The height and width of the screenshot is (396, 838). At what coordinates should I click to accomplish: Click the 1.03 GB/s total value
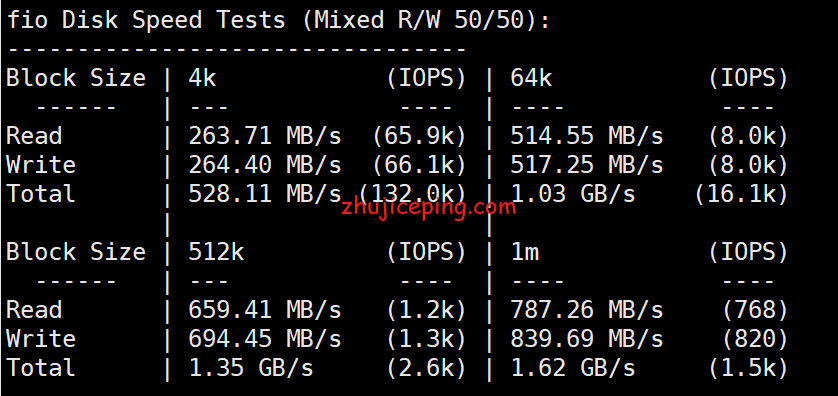point(573,194)
